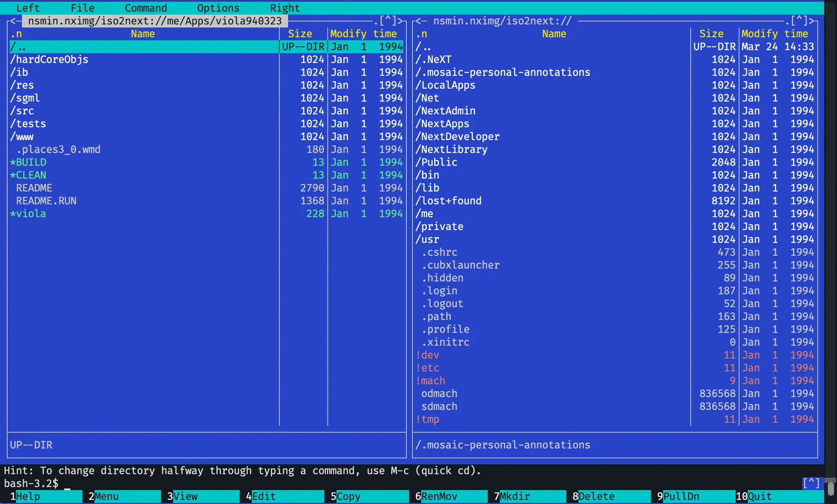Click the right panel history forward arrow

point(812,21)
